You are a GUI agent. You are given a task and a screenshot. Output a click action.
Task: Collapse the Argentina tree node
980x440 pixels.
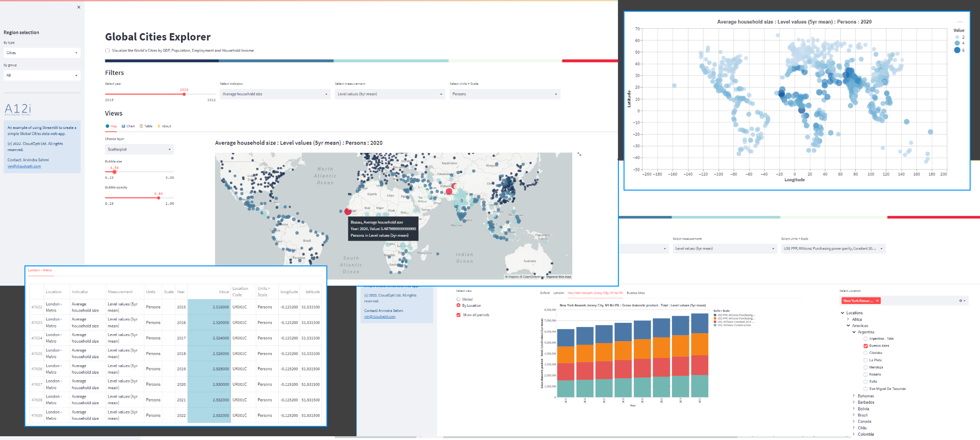click(x=854, y=332)
